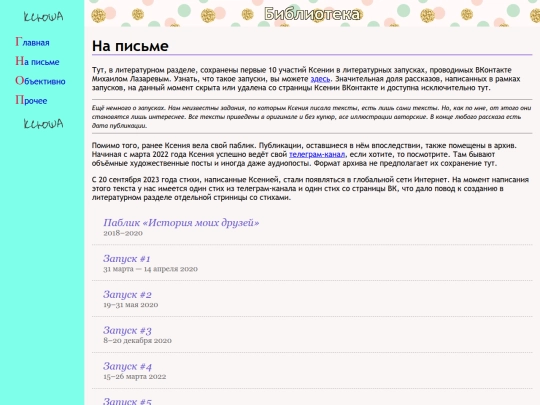Viewport: 540px width, 405px height.
Task: Click the date text '2018–2020'
Action: click(x=123, y=233)
